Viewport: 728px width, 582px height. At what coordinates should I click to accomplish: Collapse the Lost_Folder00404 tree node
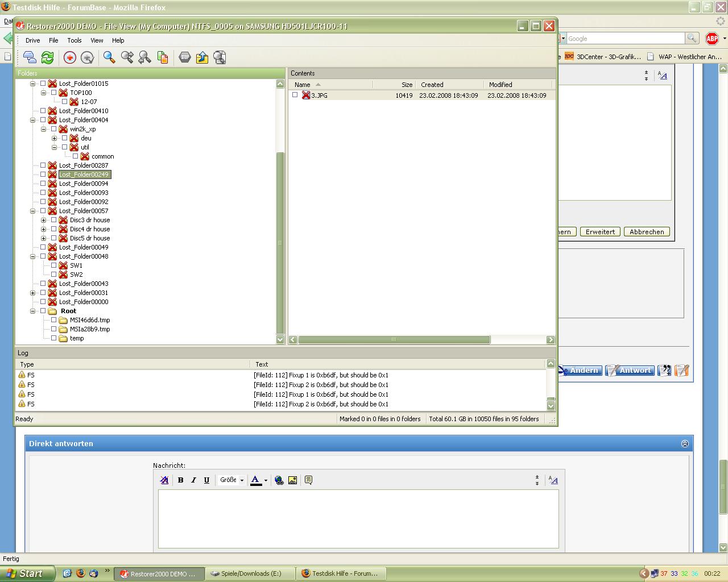coord(32,120)
